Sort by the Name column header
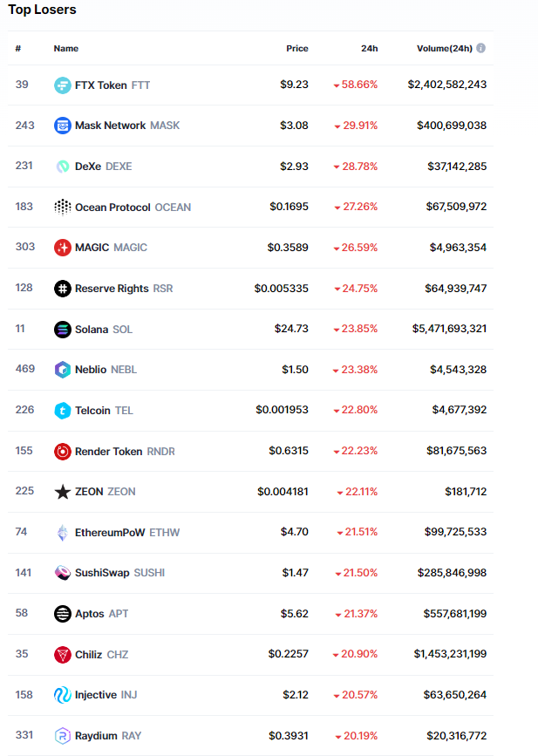538x756 pixels. pyautogui.click(x=66, y=49)
